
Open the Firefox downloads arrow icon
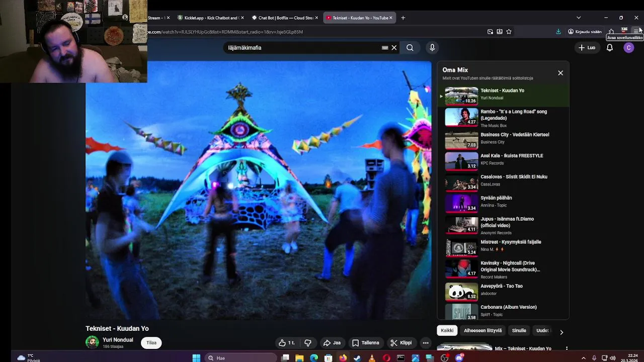coord(558,31)
